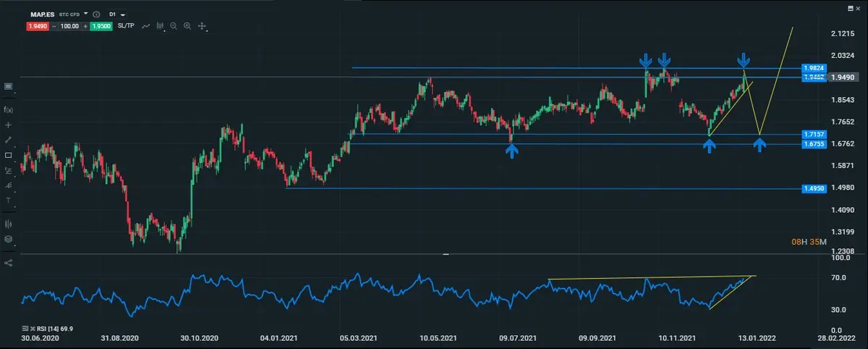Click the volume field showing 100.00
This screenshot has width=868, height=349.
(x=69, y=26)
